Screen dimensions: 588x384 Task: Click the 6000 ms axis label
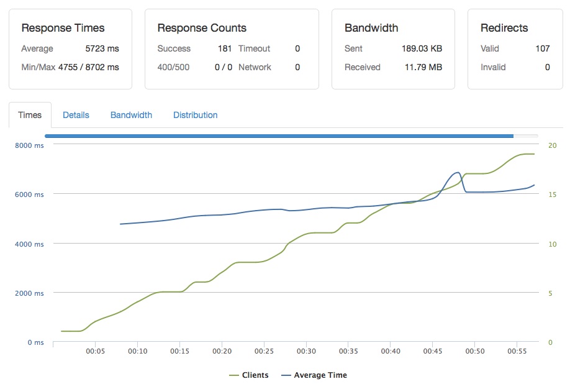tap(29, 194)
